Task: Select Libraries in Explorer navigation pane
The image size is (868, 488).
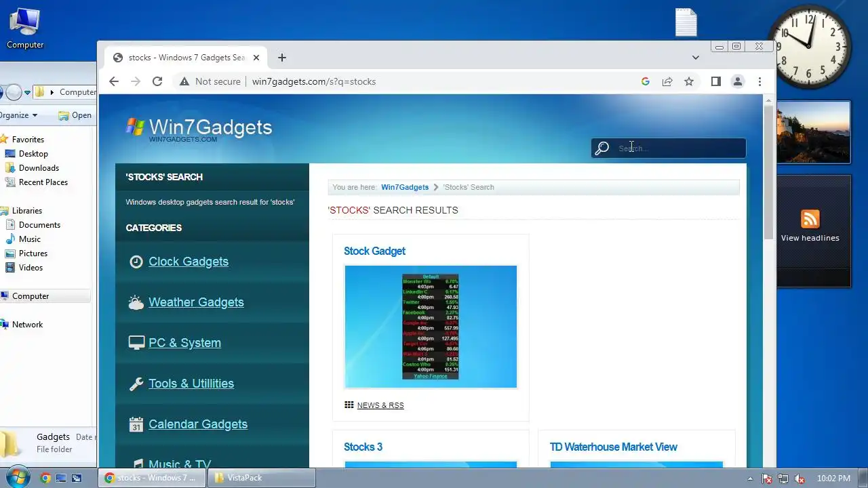Action: point(27,211)
